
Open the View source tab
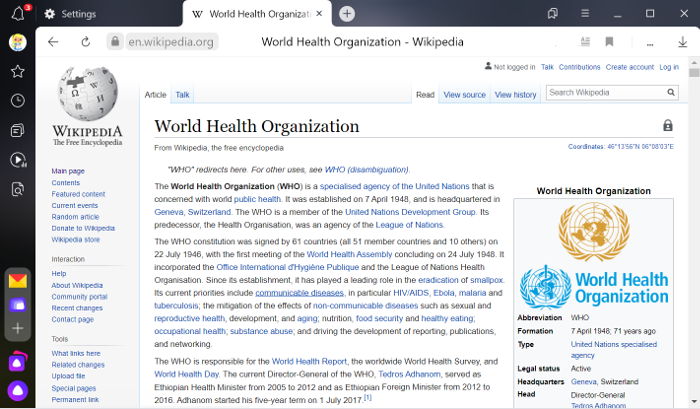(464, 95)
